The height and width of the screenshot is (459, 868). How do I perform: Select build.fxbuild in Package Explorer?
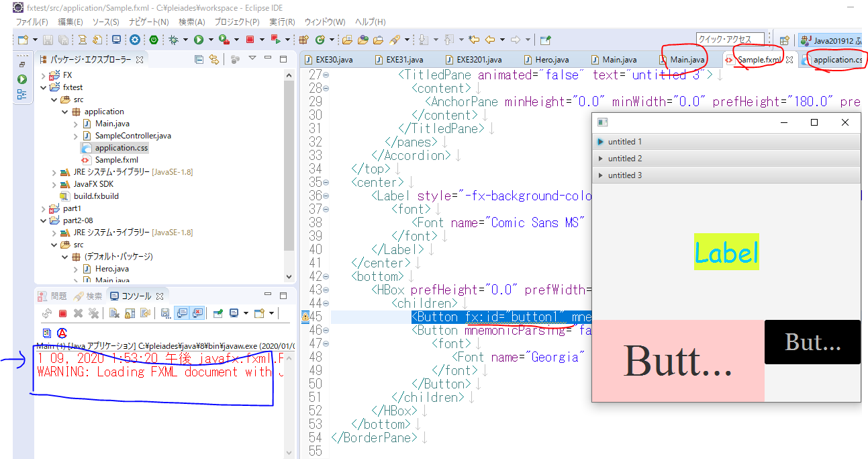pos(96,196)
